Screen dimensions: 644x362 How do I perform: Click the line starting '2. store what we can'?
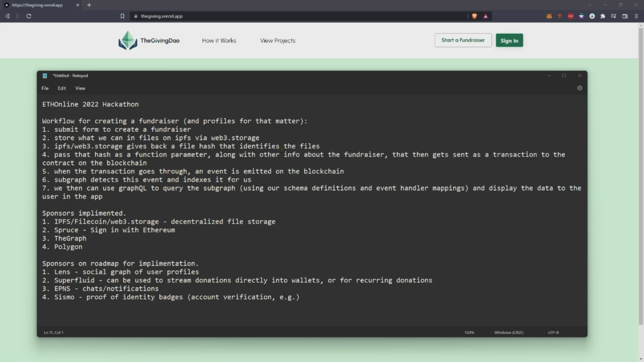(151, 138)
